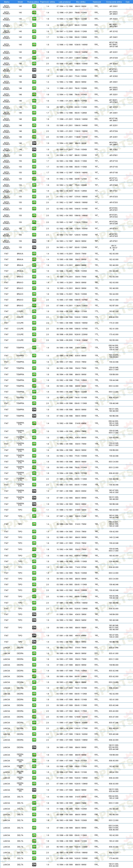Click petrol icon for Fiat Coupe 175 A3.000
The height and width of the screenshot is (868, 133).
(34, 335)
